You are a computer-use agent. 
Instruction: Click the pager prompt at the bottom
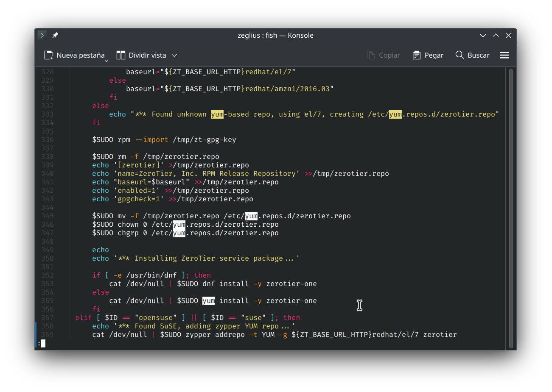(x=41, y=343)
